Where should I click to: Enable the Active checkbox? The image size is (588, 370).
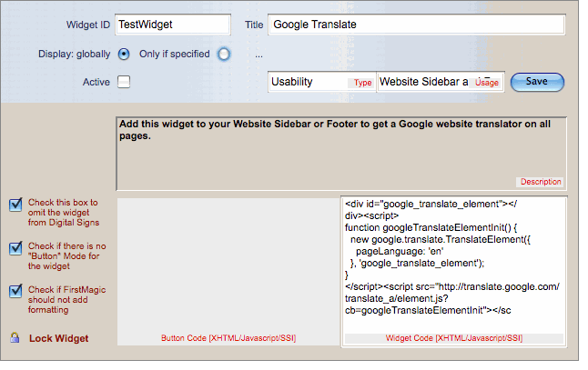tap(124, 82)
